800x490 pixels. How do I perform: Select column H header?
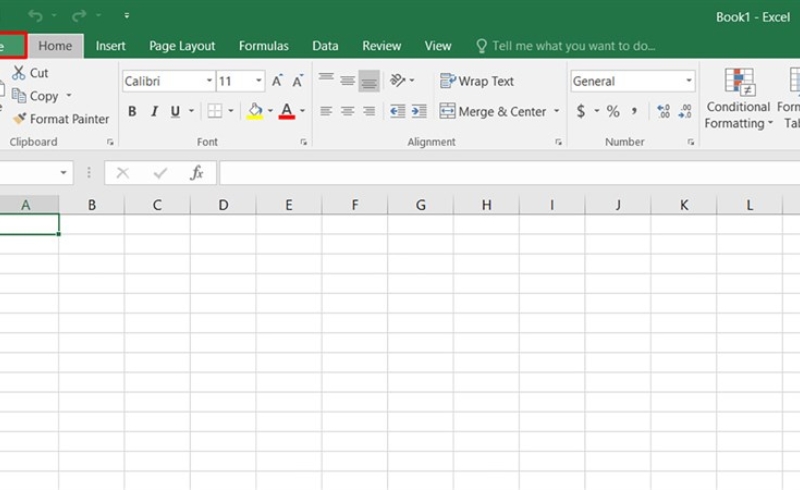click(486, 205)
